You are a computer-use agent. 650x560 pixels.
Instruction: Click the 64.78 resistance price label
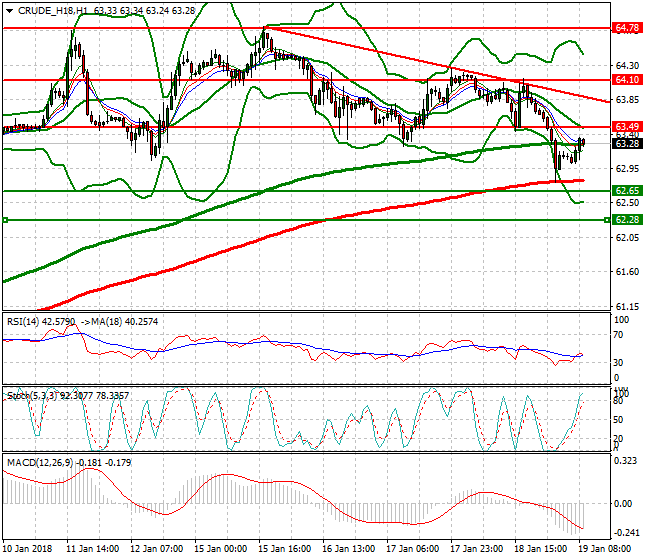point(627,28)
